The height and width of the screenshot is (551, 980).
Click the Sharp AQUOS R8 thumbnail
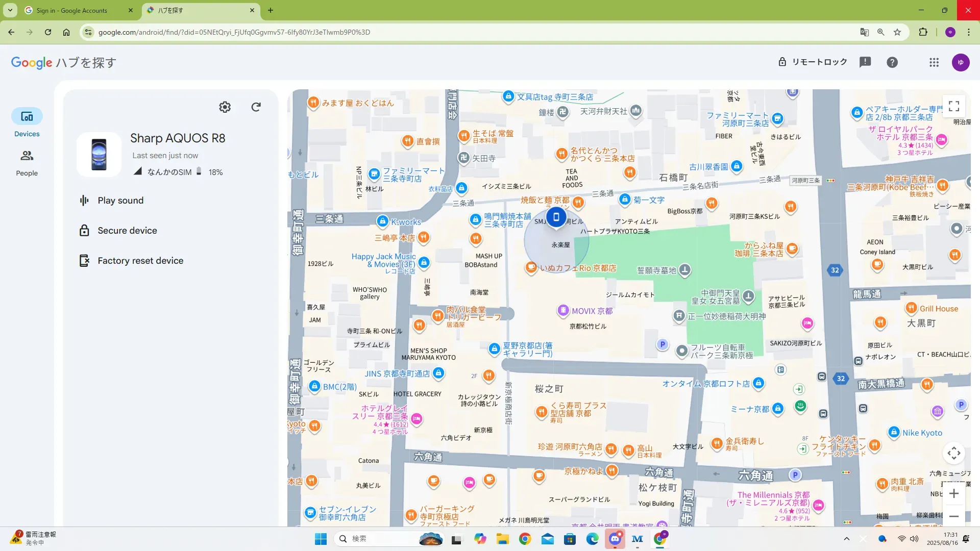coord(99,155)
